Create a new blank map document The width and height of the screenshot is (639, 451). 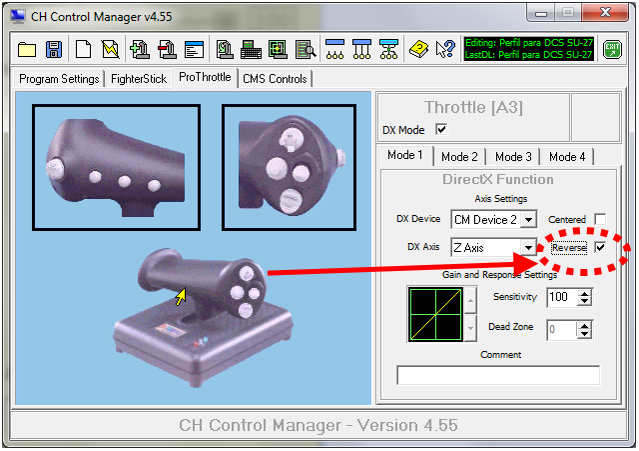click(83, 48)
